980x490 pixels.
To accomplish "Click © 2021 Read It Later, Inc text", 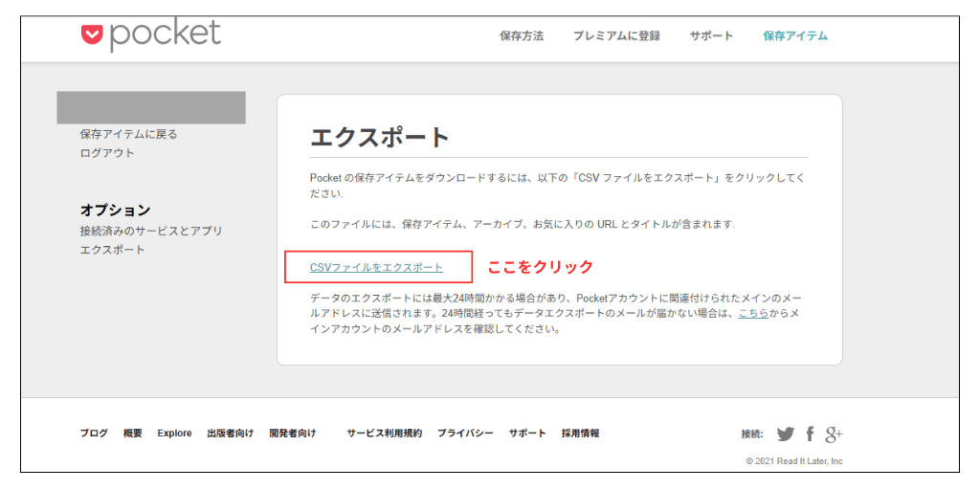I will click(x=794, y=461).
